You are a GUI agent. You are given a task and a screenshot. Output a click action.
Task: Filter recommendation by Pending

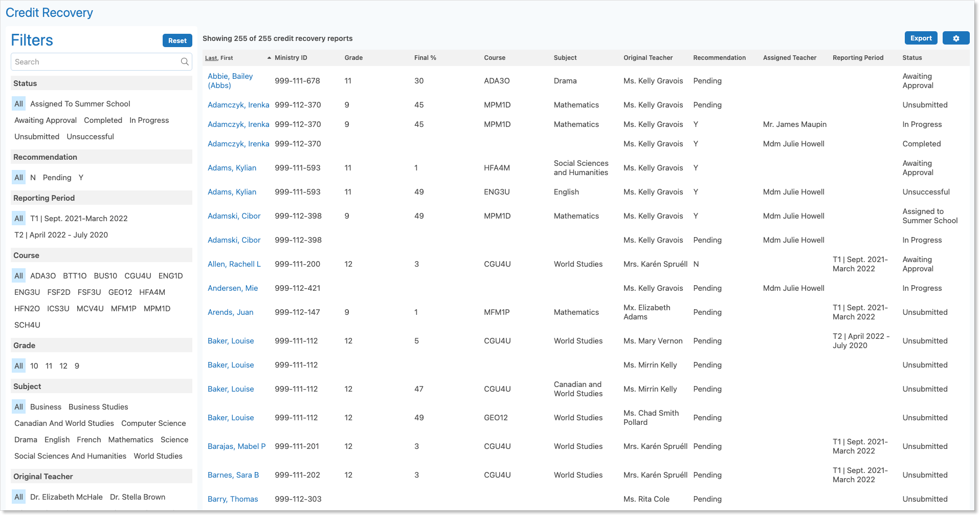[57, 178]
